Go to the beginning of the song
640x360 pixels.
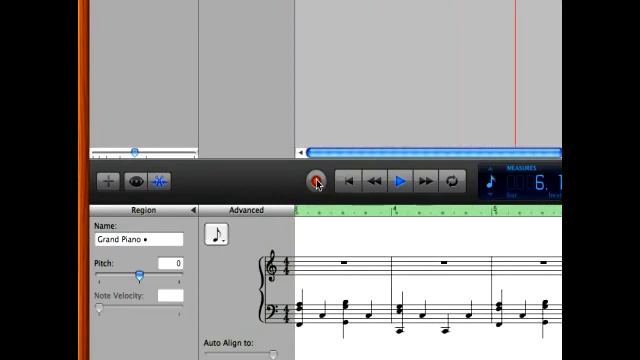tap(348, 181)
